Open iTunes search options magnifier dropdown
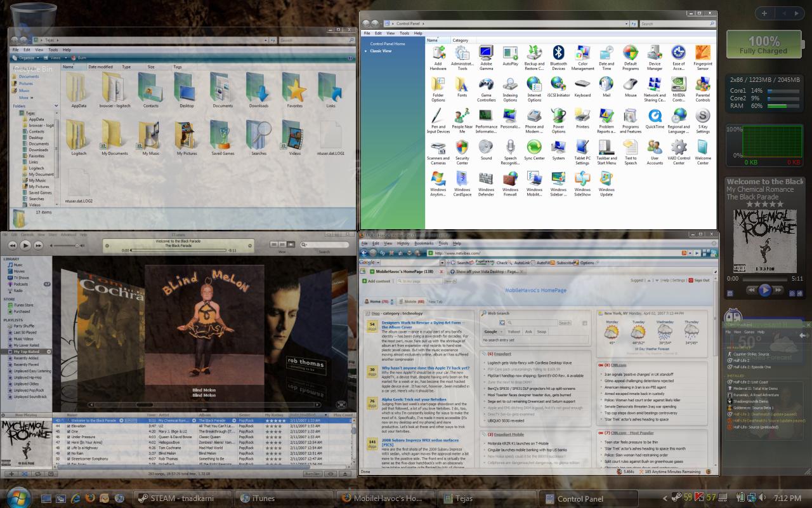 tap(305, 244)
